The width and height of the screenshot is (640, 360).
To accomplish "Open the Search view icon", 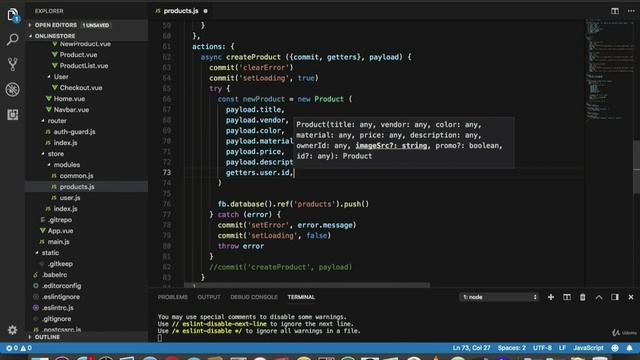I will [x=13, y=40].
